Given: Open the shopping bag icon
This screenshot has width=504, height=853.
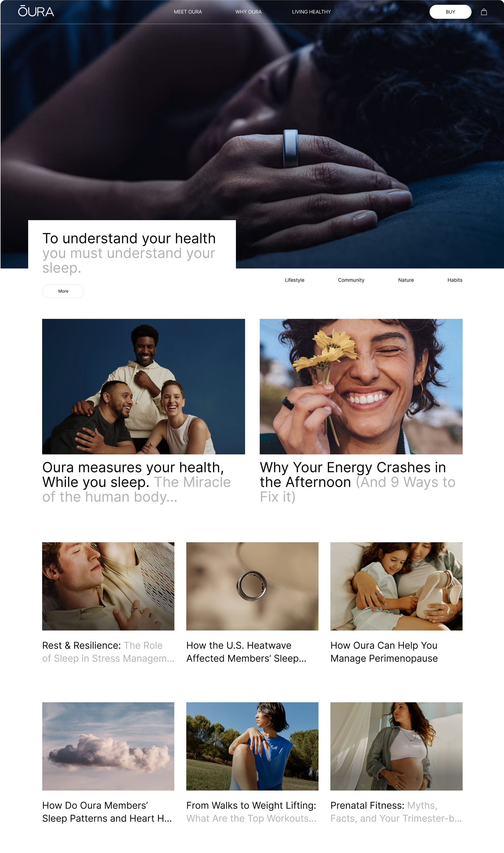Looking at the screenshot, I should [484, 12].
